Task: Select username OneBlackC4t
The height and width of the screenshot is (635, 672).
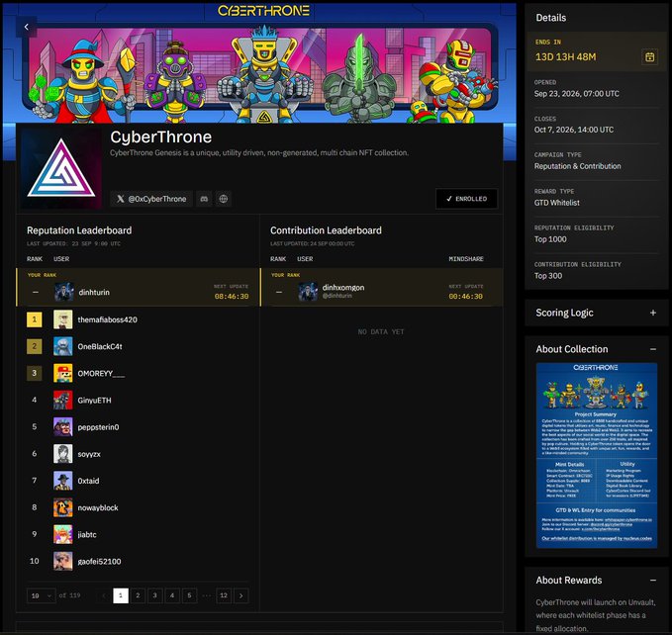Action: pos(100,347)
